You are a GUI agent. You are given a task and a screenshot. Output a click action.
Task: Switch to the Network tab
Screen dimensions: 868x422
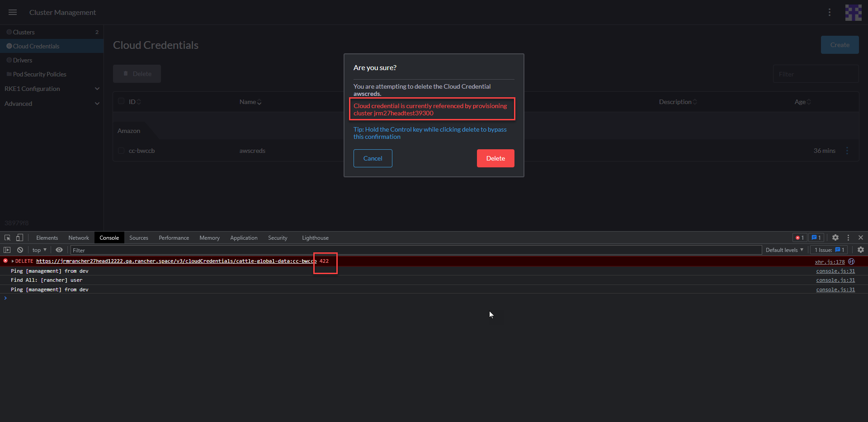(78, 237)
